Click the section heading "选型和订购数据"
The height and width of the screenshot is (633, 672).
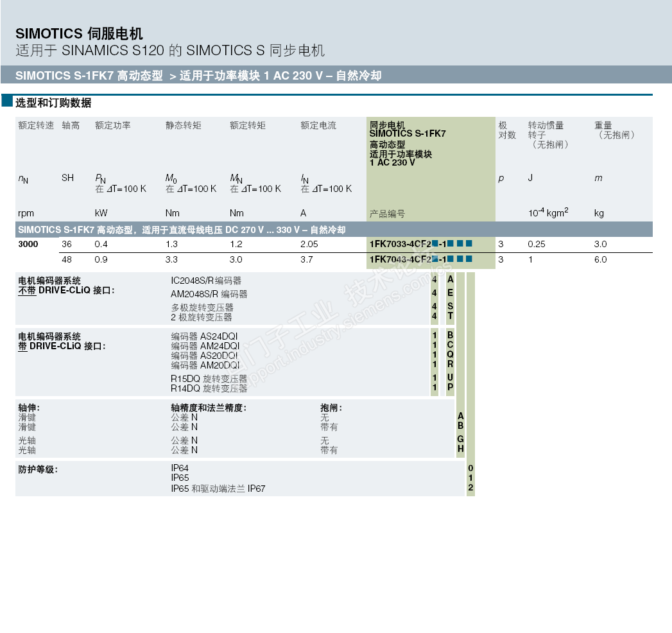pyautogui.click(x=53, y=103)
